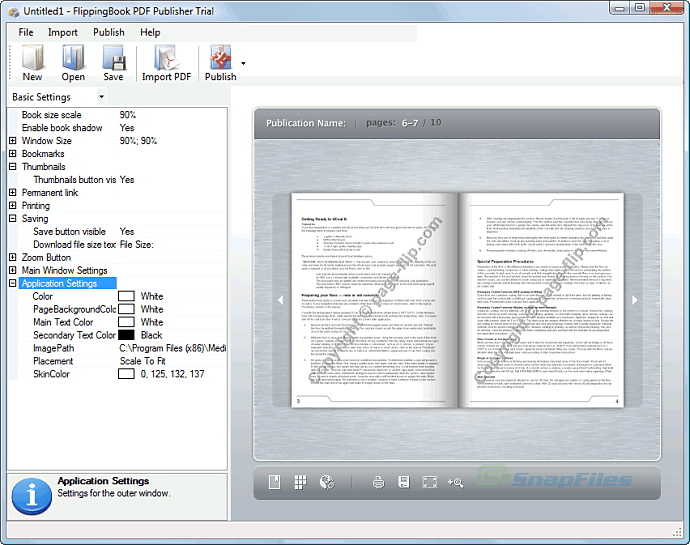
Task: Click the Download file size text value
Action: 137,244
